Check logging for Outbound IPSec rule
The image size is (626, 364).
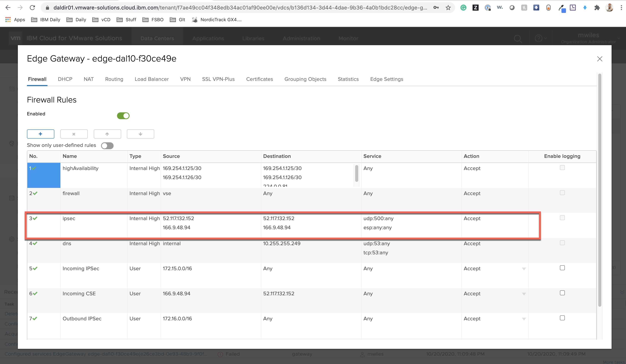562,318
